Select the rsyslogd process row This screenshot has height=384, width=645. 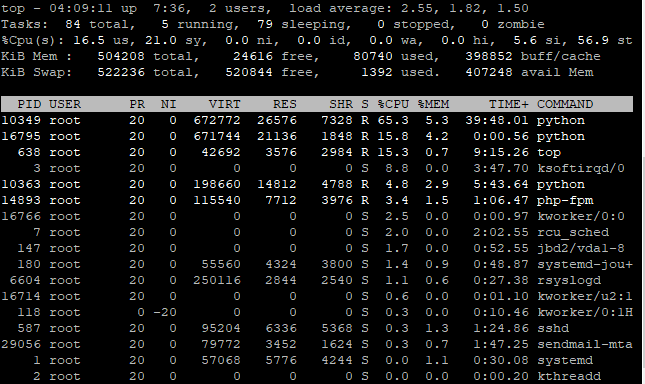[317, 280]
